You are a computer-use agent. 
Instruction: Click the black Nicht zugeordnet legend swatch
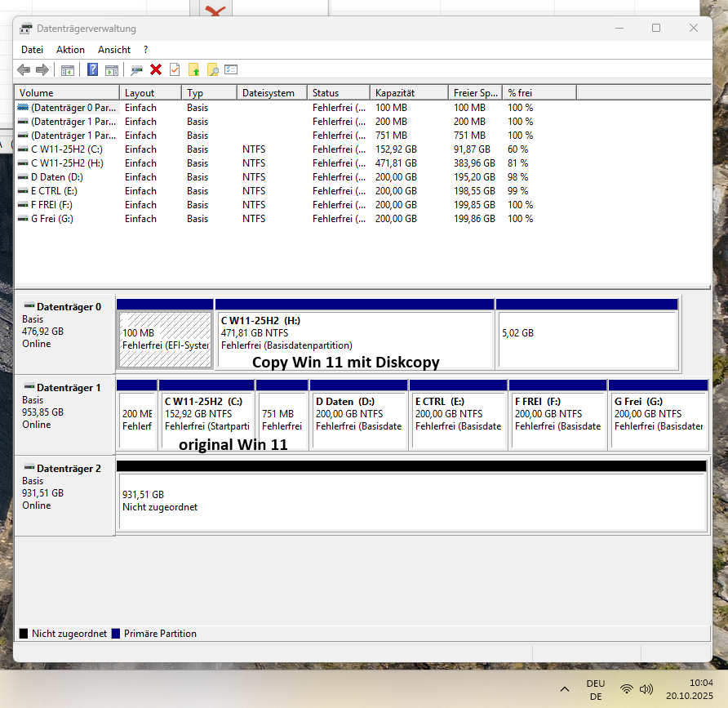(x=24, y=634)
